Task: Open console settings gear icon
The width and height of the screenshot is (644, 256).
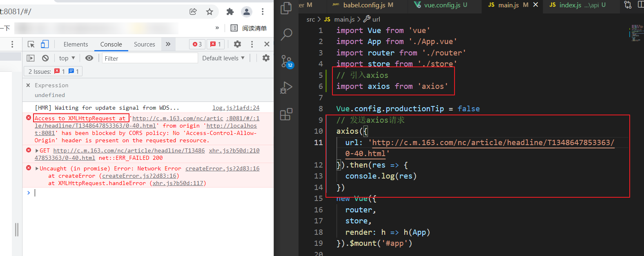Action: tap(266, 58)
